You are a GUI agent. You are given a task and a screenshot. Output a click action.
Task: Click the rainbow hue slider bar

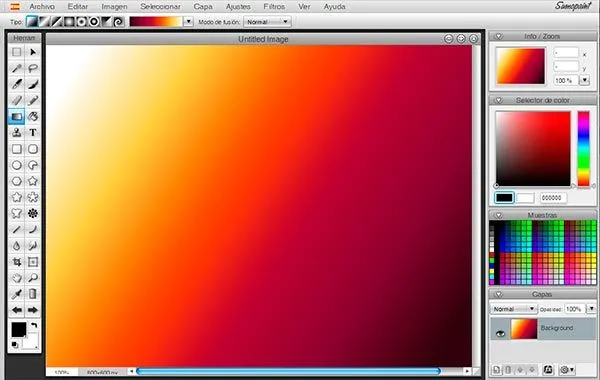(584, 149)
